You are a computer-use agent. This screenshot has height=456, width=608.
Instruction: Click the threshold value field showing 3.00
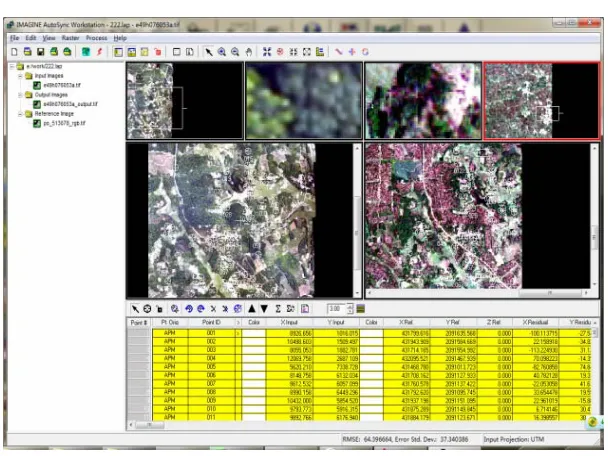click(x=336, y=309)
